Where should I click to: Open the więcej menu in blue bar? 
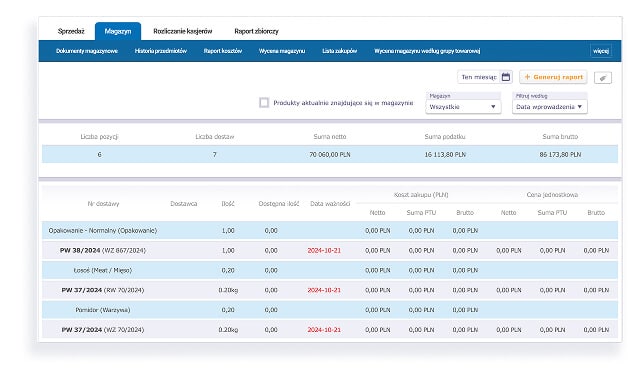click(x=601, y=51)
